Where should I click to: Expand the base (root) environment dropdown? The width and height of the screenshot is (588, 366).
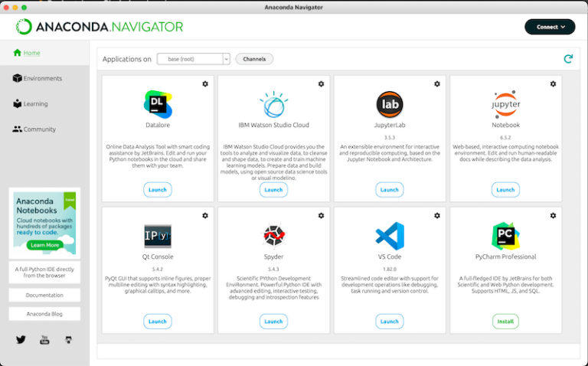point(193,59)
